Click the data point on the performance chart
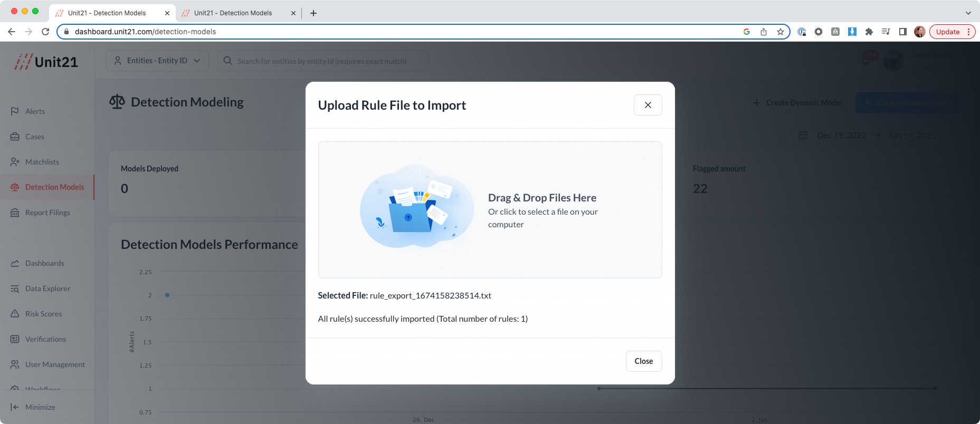The height and width of the screenshot is (424, 980). pyautogui.click(x=167, y=295)
